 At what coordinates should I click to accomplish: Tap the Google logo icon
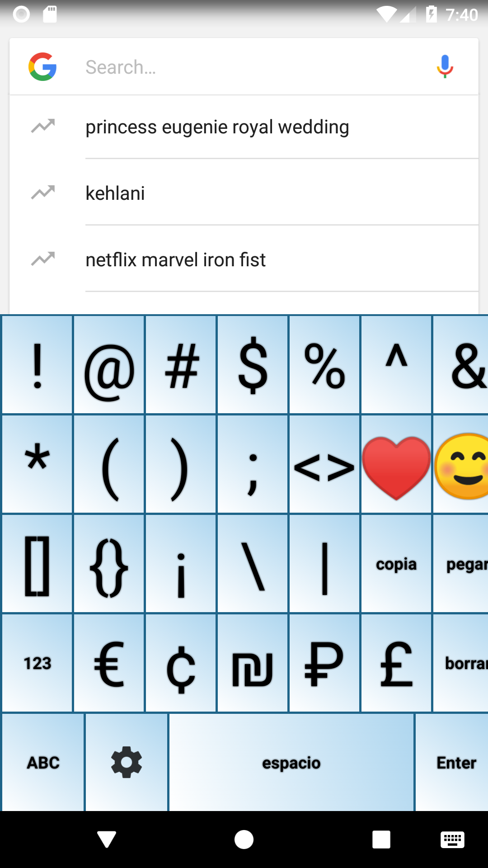click(42, 66)
